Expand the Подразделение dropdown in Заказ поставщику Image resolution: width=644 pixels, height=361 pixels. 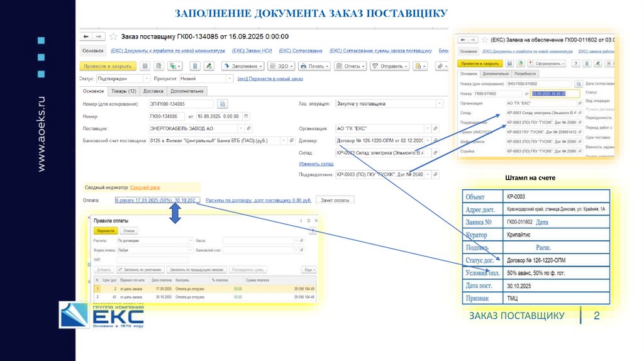click(x=428, y=175)
